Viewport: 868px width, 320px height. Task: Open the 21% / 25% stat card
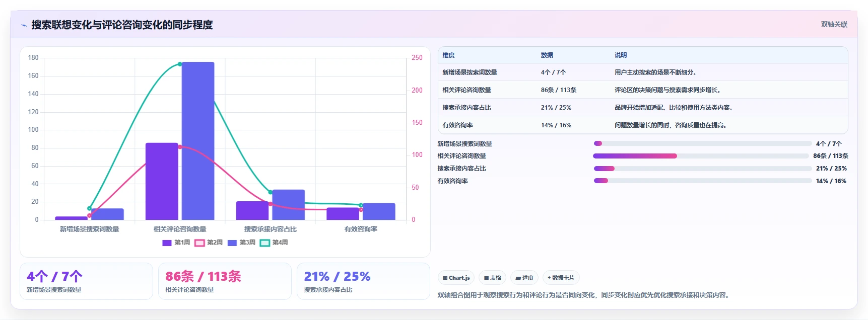pos(363,281)
